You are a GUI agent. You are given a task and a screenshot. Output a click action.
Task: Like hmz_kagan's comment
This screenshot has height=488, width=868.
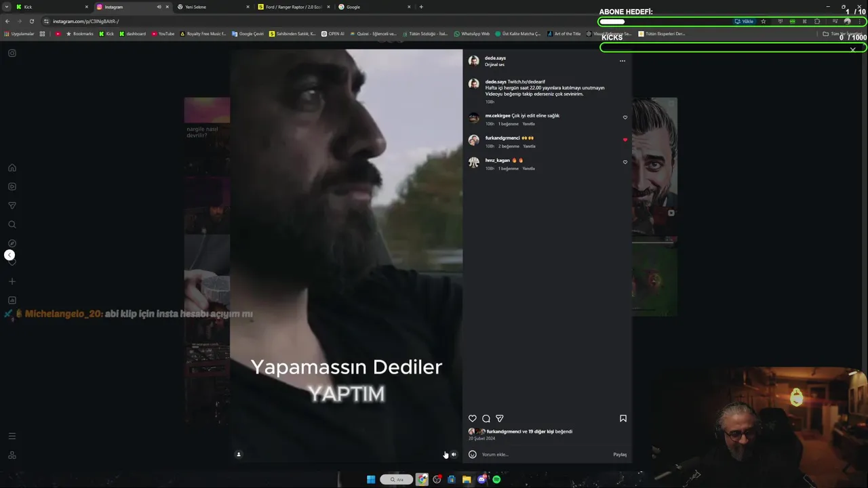pyautogui.click(x=625, y=162)
